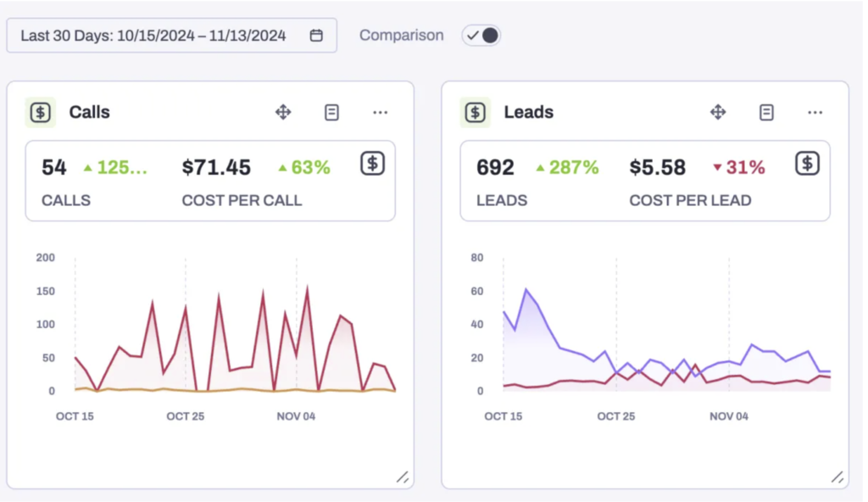The height and width of the screenshot is (502, 868).
Task: Click the COST PER CALL label
Action: 242,200
